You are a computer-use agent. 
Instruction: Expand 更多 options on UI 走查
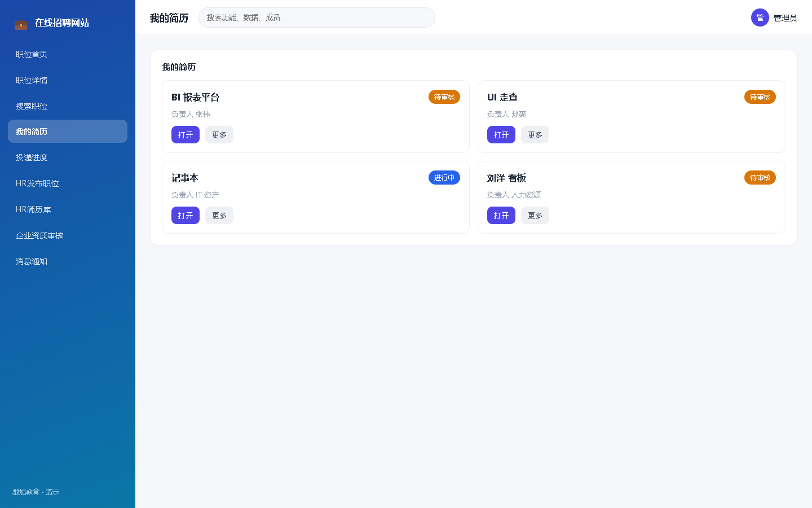pos(535,135)
